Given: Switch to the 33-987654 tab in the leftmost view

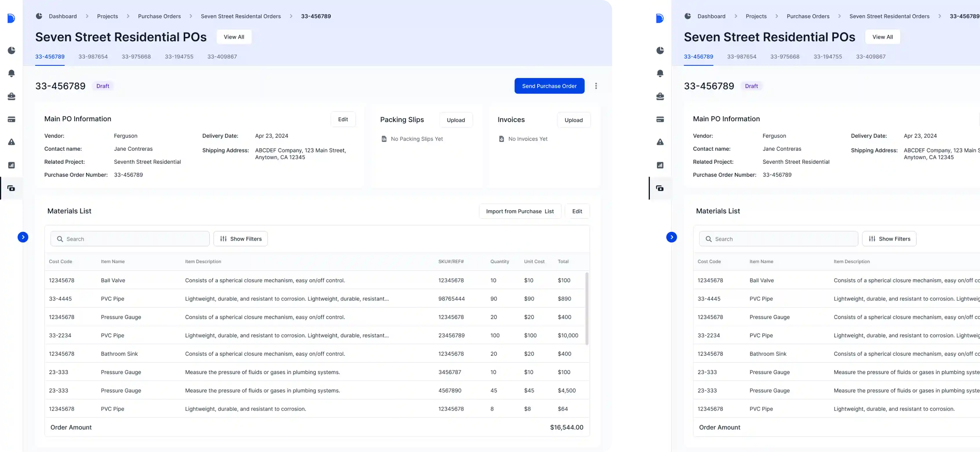Looking at the screenshot, I should (93, 57).
